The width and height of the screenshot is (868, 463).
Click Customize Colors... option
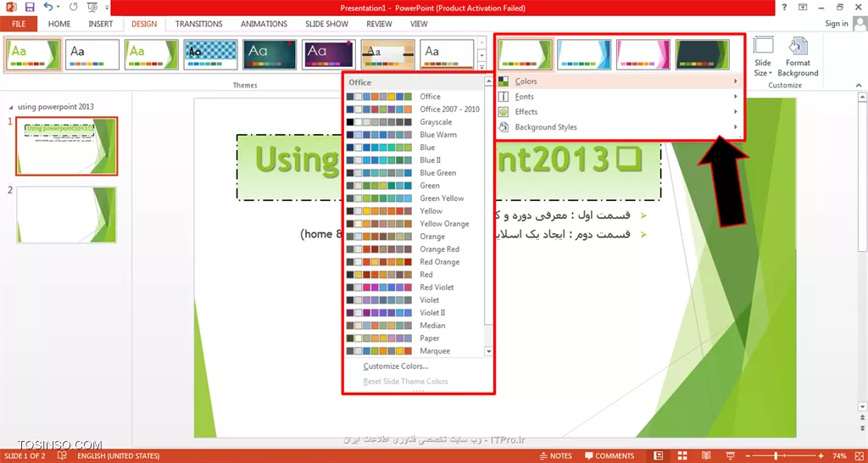[x=395, y=366]
